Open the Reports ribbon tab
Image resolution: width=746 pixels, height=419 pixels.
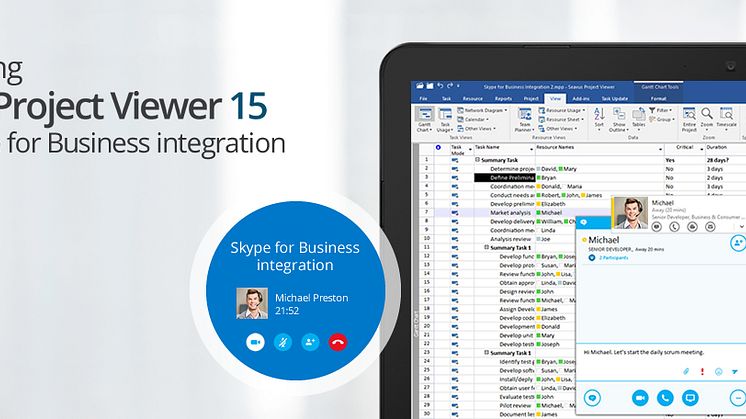pyautogui.click(x=503, y=98)
